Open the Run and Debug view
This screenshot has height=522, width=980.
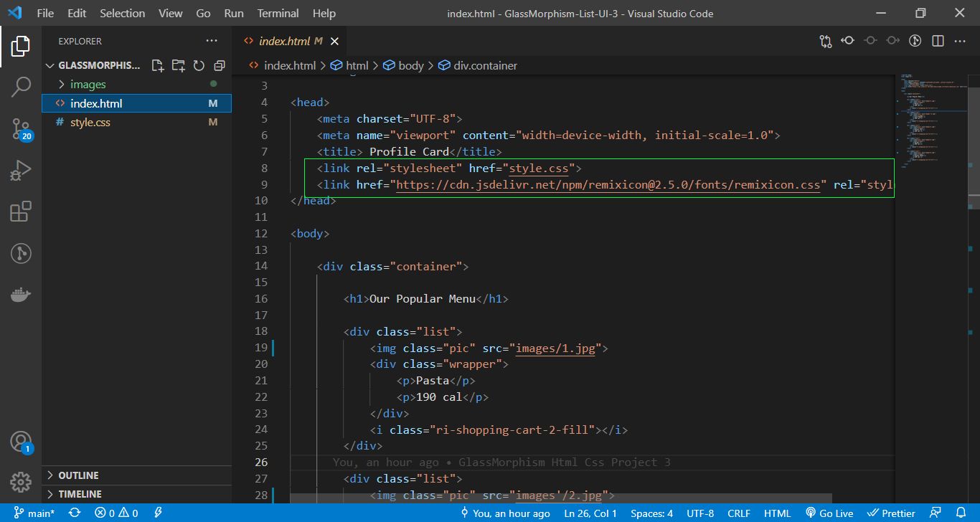pyautogui.click(x=21, y=171)
